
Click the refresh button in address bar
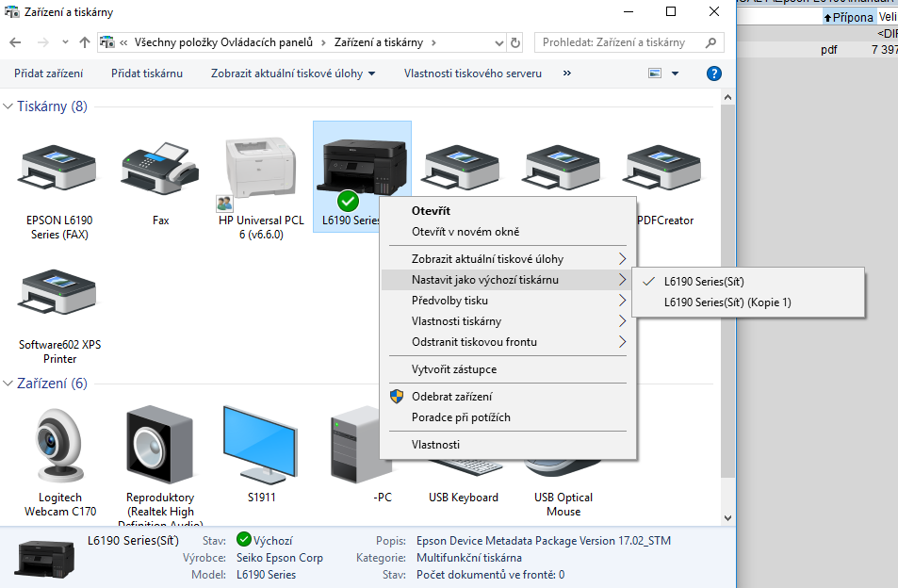tap(514, 42)
